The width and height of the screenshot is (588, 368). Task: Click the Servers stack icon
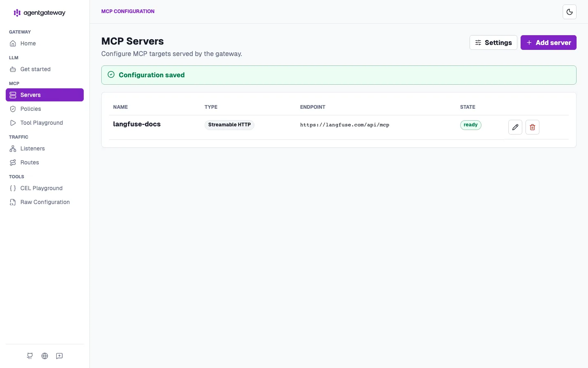pos(13,95)
